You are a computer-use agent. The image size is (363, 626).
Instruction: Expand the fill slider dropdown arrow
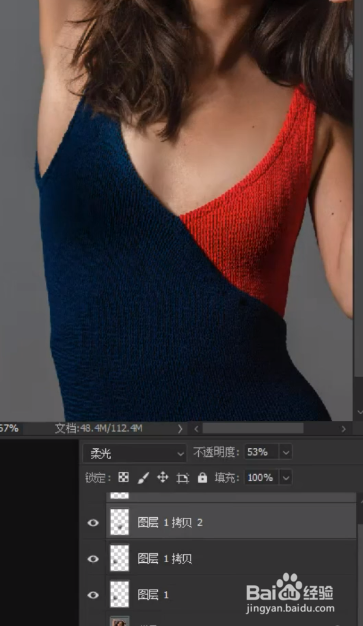[x=286, y=477]
